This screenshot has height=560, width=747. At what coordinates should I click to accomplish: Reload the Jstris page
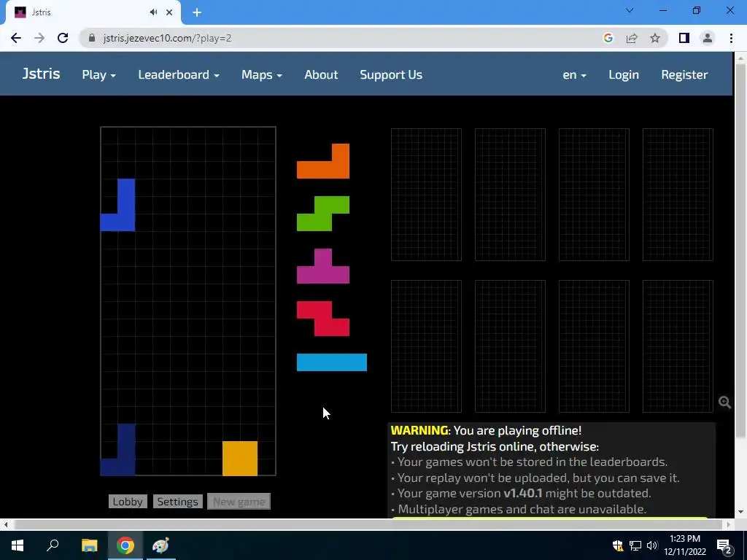point(63,38)
